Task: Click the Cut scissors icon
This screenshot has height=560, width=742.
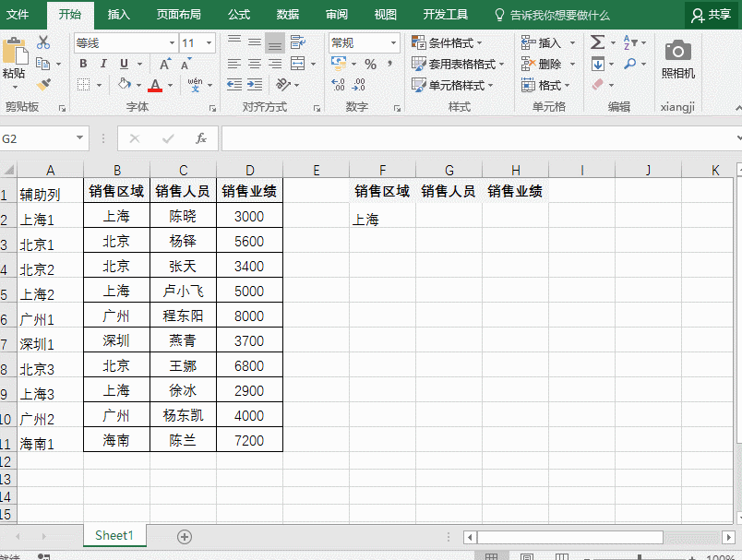Action: click(43, 42)
